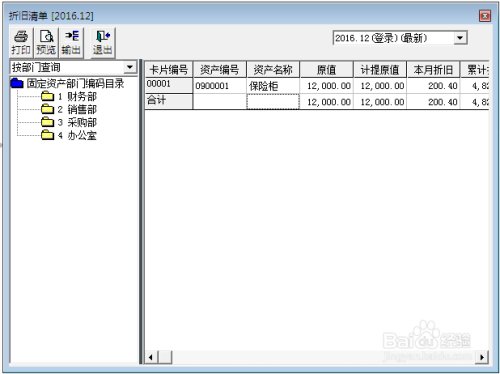This screenshot has height=374, width=500.
Task: Click asset name cell 保险柜
Action: coord(273,86)
